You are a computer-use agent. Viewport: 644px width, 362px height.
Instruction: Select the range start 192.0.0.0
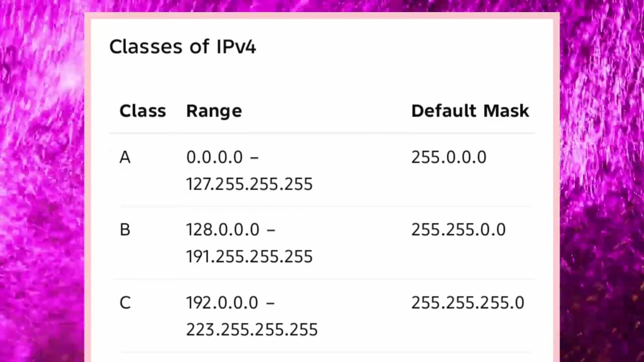[x=223, y=303]
